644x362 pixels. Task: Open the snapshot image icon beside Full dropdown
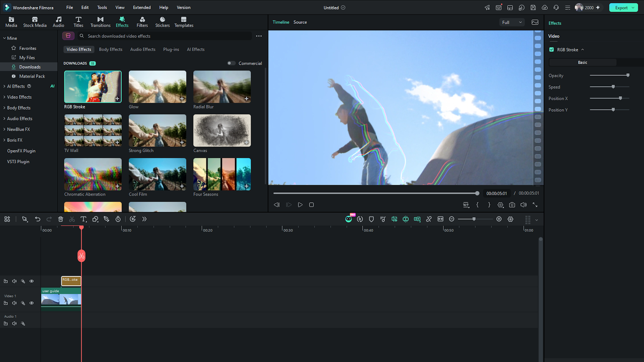535,22
